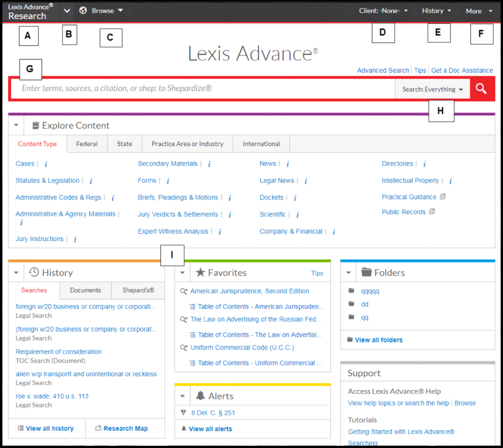
Task: Open the History dropdown in top bar
Action: pos(436,11)
